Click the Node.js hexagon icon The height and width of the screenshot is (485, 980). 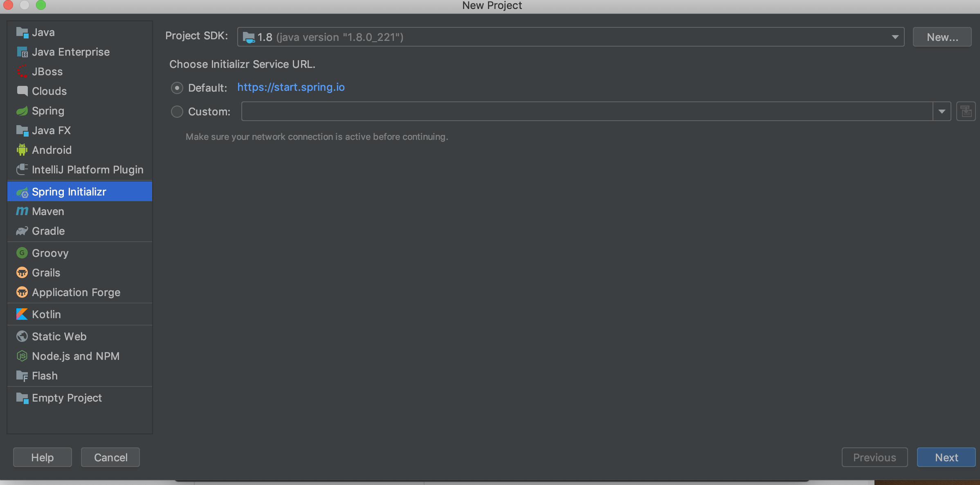click(22, 356)
